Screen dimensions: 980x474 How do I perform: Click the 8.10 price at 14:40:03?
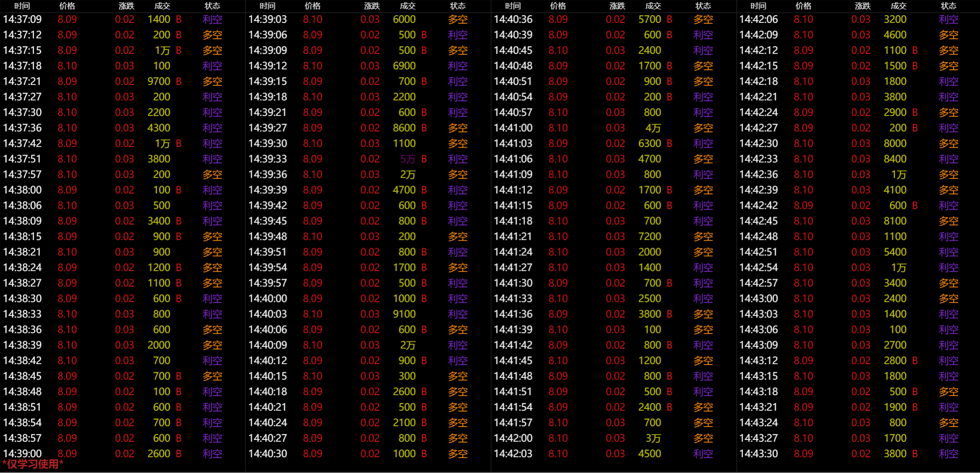313,314
